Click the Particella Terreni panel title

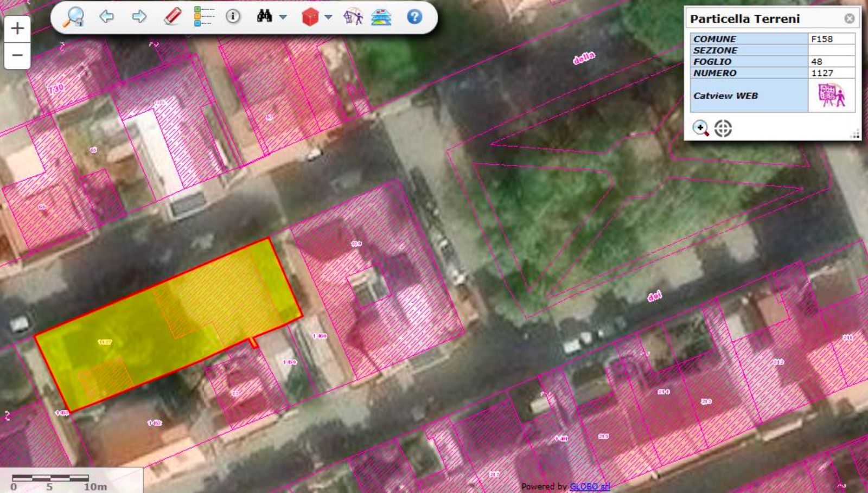pyautogui.click(x=745, y=18)
